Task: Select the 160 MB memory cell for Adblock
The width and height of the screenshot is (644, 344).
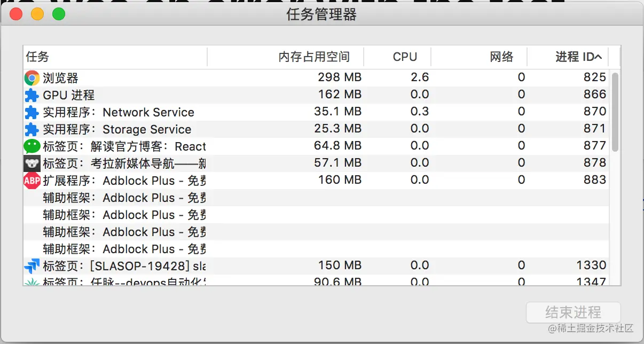Action: tap(340, 180)
